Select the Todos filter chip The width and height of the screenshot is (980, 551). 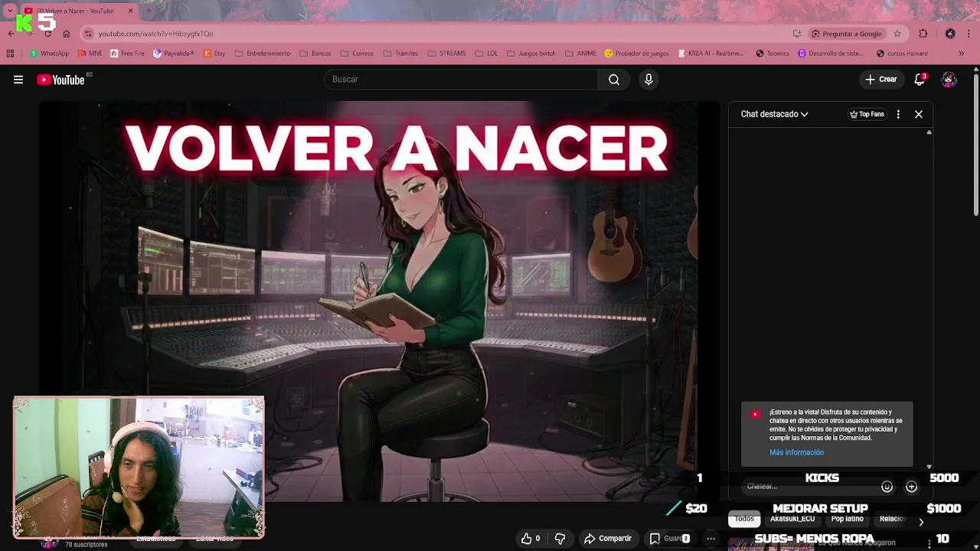pos(744,519)
